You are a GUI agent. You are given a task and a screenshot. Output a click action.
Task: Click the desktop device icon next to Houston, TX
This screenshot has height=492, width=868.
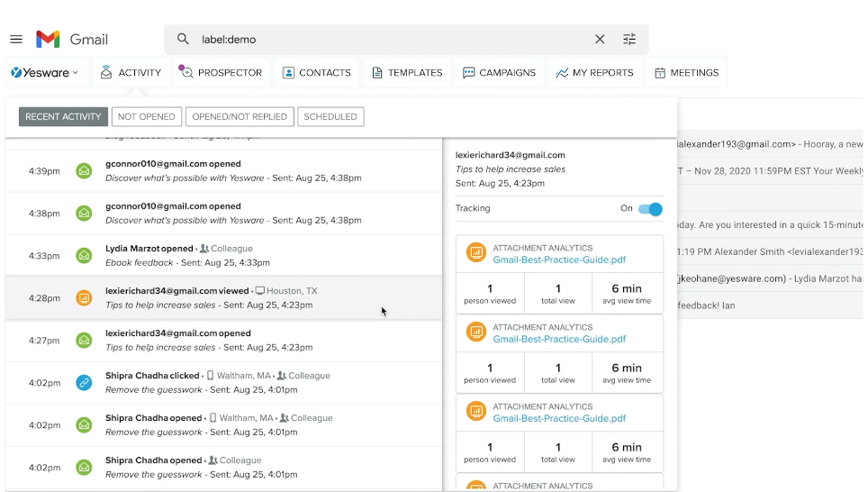(x=259, y=290)
